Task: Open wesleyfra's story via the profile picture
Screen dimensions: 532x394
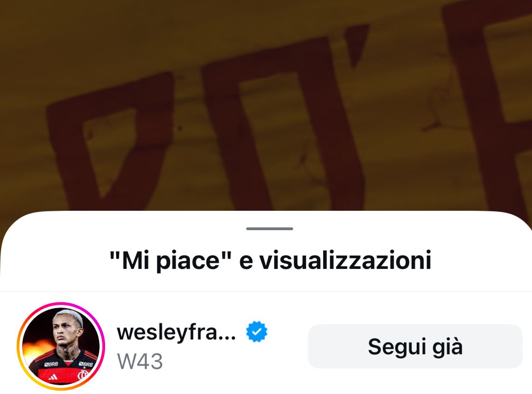Action: point(61,346)
